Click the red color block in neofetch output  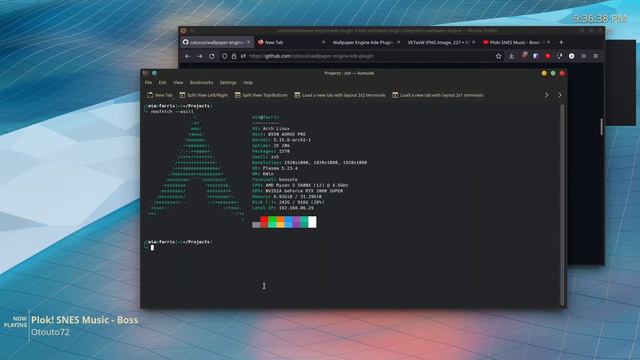264,222
